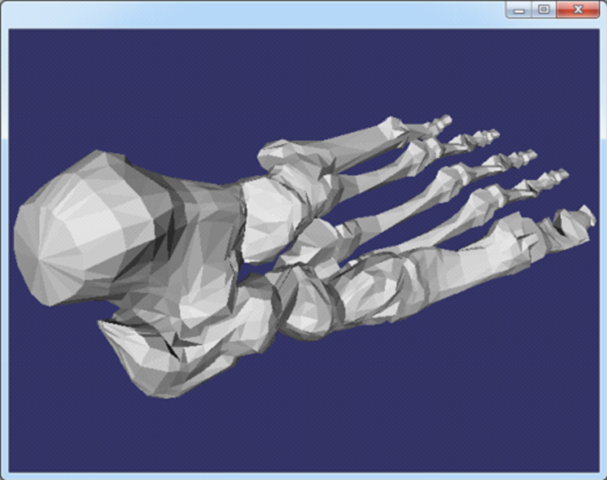Viewport: 607px width, 480px height.
Task: Minimize the 3D viewer window
Action: point(518,9)
